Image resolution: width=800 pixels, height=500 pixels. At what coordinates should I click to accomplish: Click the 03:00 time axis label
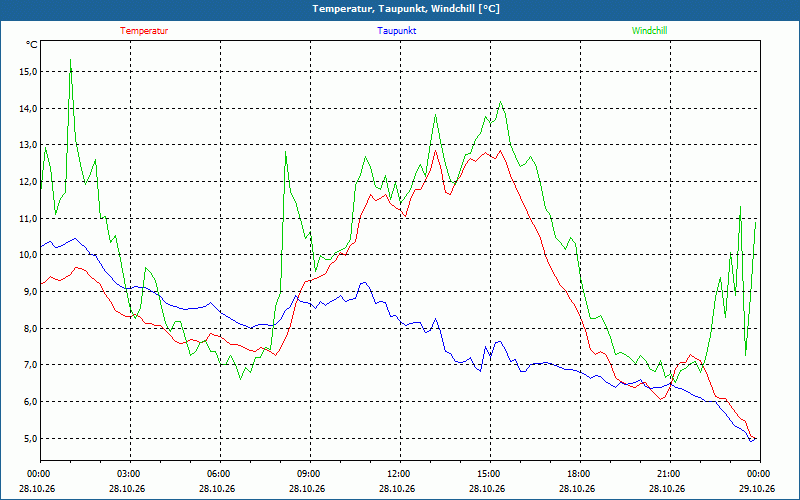(131, 474)
